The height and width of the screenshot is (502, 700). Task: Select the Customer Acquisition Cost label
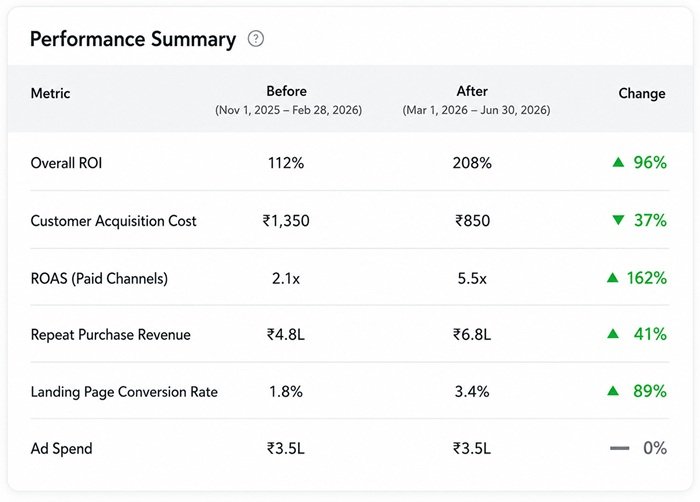coord(113,221)
